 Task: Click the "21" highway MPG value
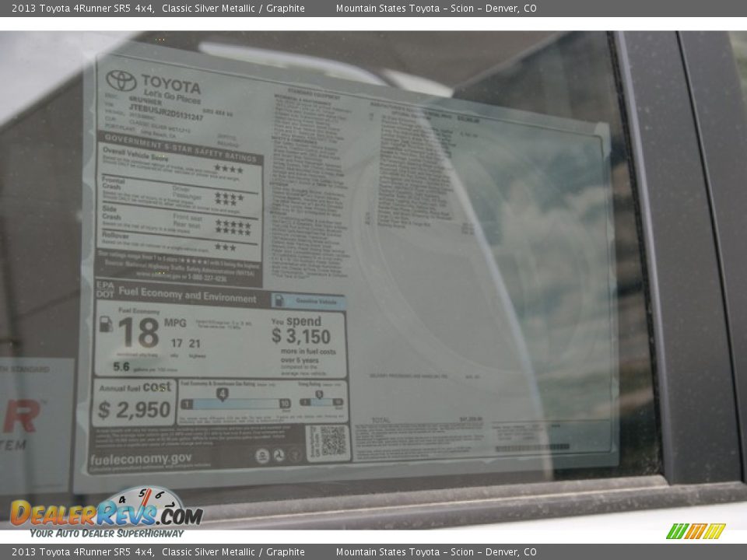coord(195,343)
